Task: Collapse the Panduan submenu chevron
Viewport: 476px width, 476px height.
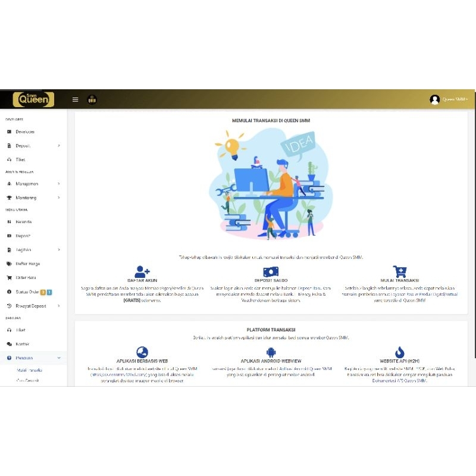Action: point(59,358)
